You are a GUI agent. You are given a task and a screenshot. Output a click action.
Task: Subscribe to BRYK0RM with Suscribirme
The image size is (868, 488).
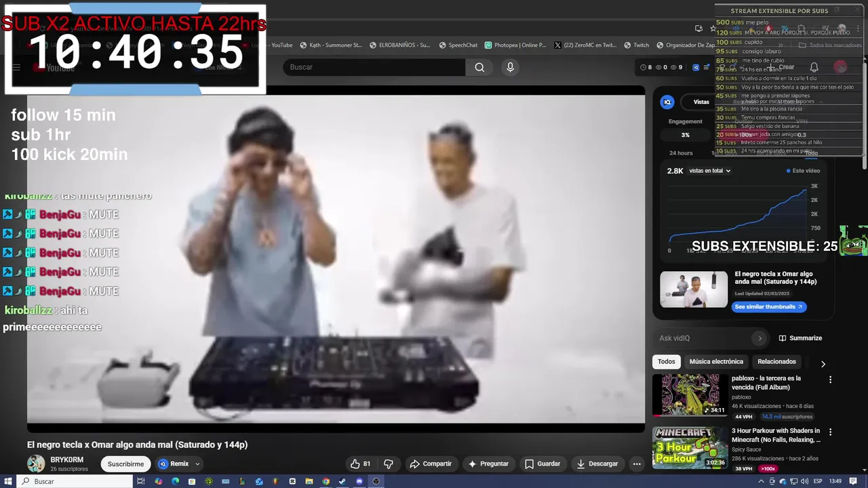point(125,464)
